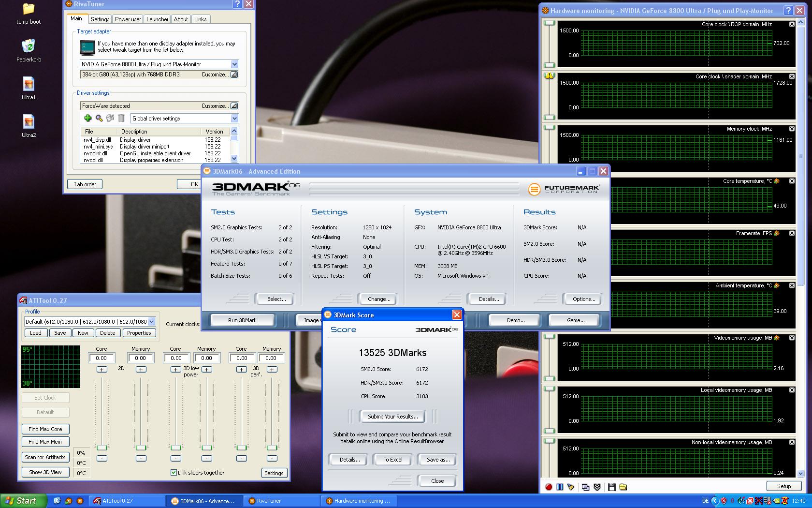This screenshot has width=812, height=508.
Task: Expand the ATITool Profile dropdown
Action: [x=151, y=322]
